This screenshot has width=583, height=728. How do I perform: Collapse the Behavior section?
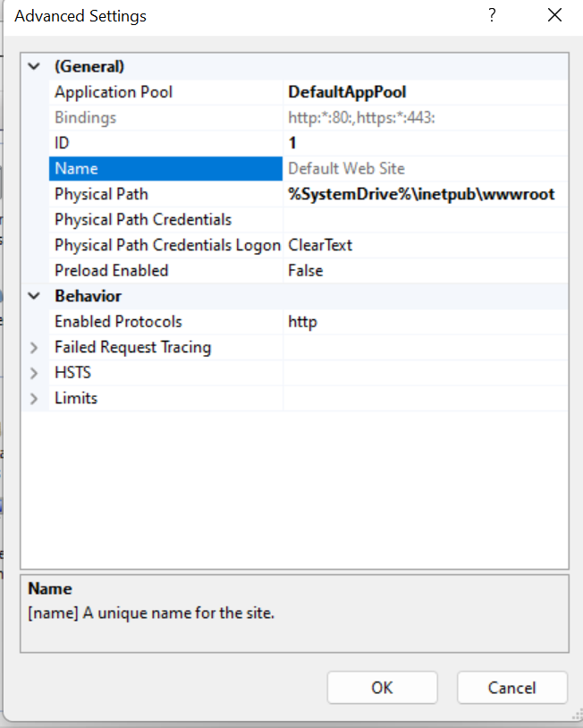point(34,296)
